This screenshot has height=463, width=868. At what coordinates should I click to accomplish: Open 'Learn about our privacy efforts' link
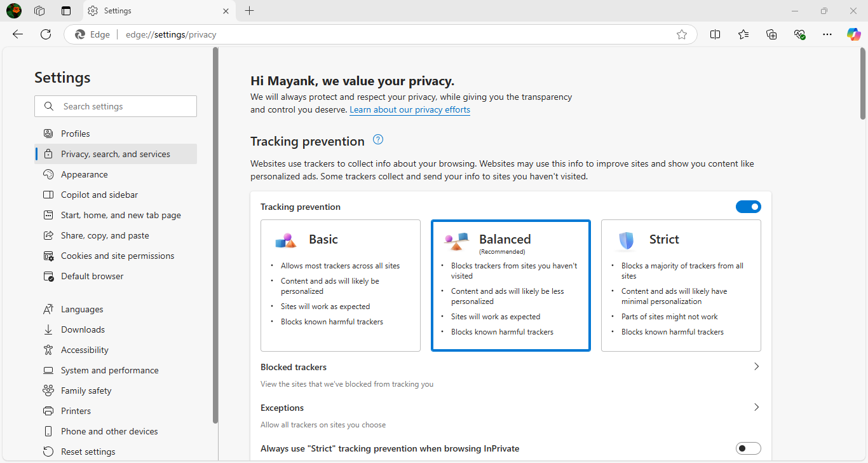(x=410, y=109)
